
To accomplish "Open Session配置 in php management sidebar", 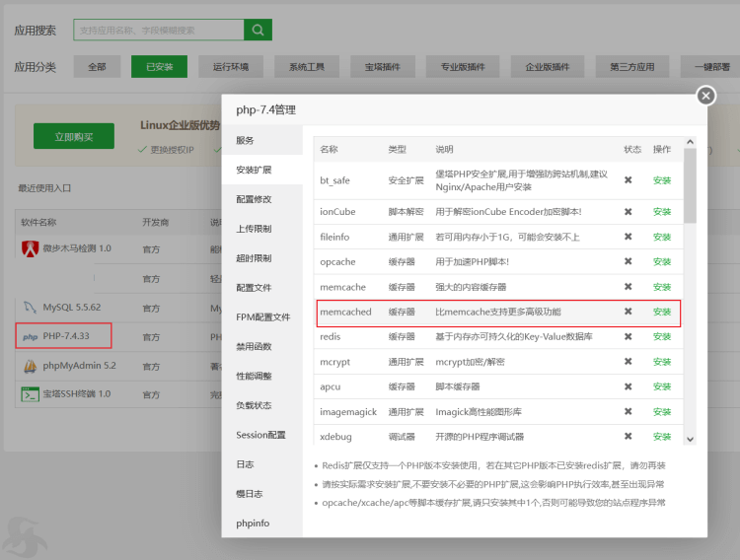I will (x=261, y=435).
